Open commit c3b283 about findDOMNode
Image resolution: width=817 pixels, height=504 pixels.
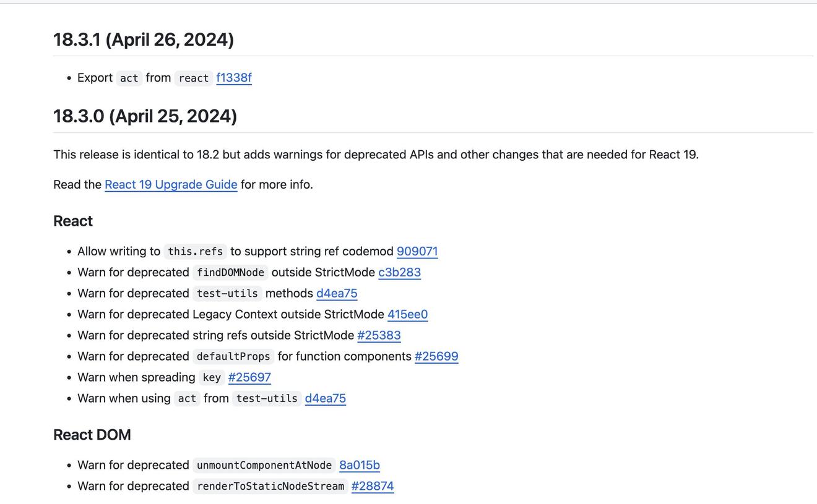399,272
